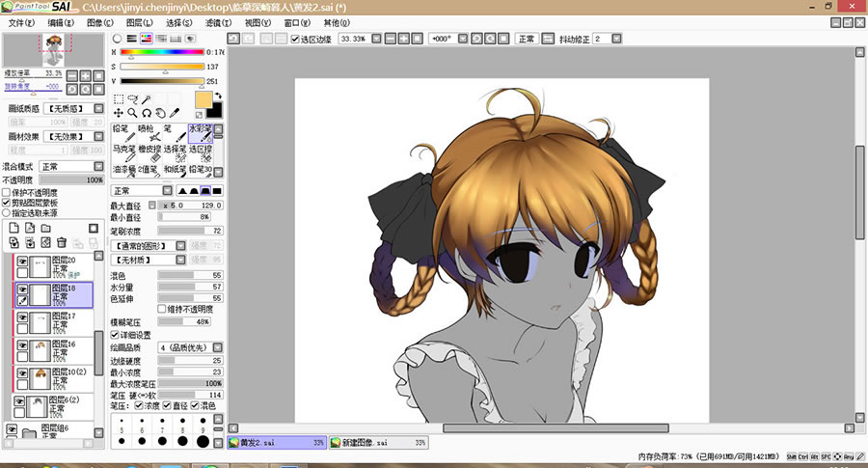Adjust the H hue slider bar

click(162, 52)
